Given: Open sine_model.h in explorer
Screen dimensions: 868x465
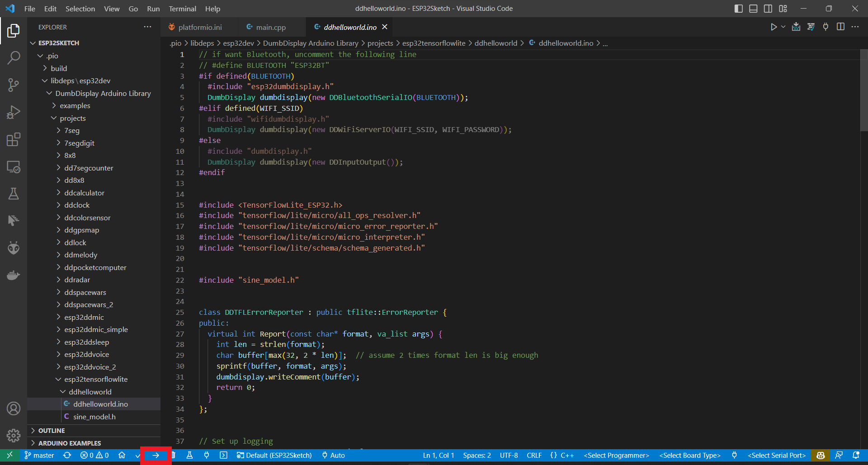Looking at the screenshot, I should coord(94,417).
